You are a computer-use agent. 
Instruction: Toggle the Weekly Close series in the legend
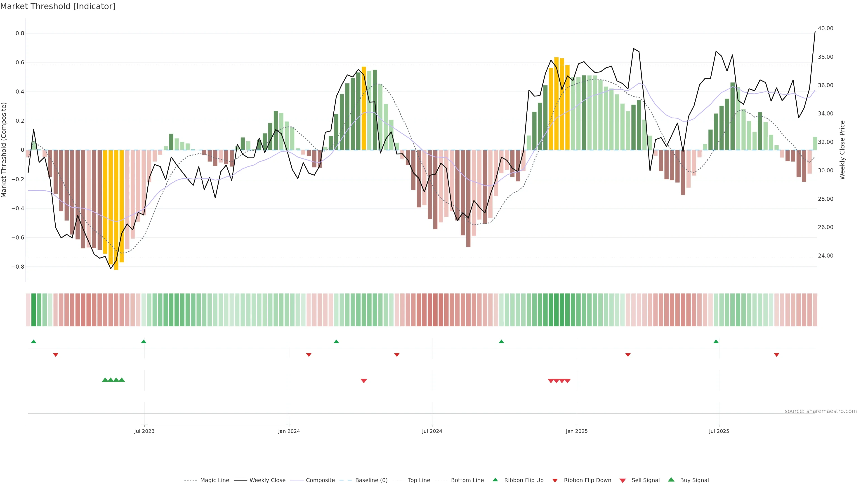[x=267, y=480]
